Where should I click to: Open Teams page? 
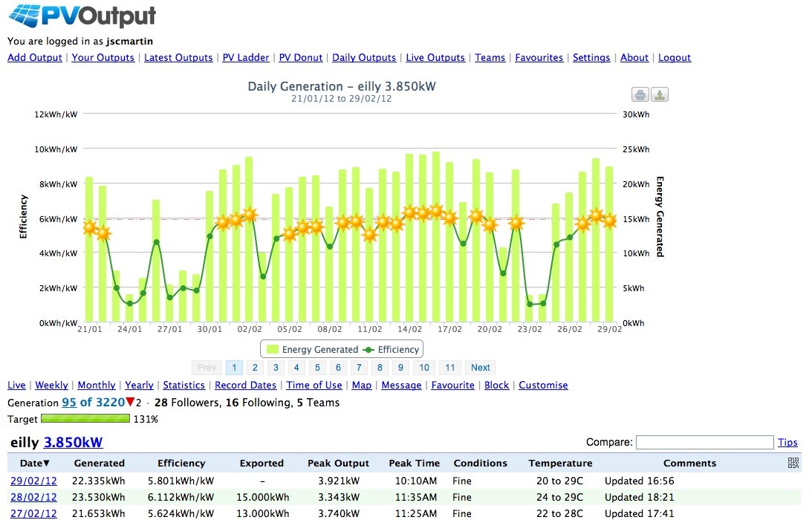point(490,57)
